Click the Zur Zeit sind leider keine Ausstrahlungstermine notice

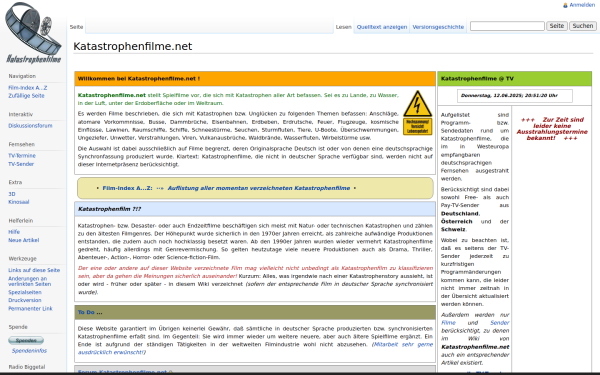552,129
